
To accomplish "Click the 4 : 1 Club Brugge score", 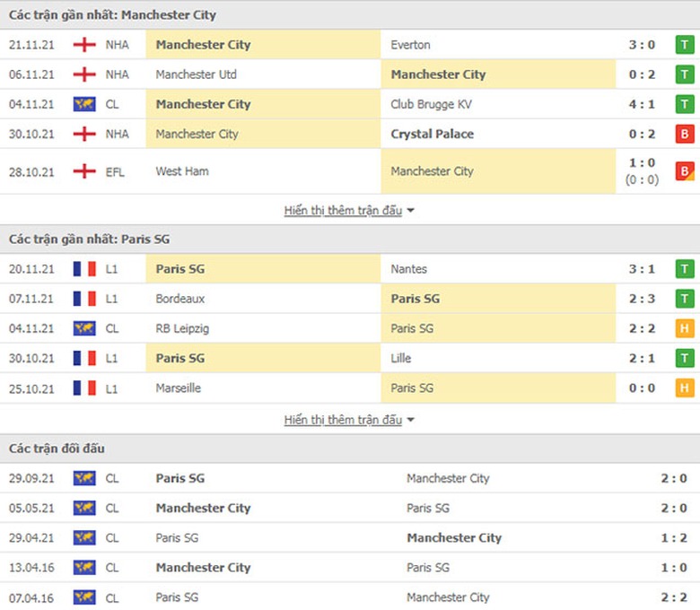I will 642,104.
